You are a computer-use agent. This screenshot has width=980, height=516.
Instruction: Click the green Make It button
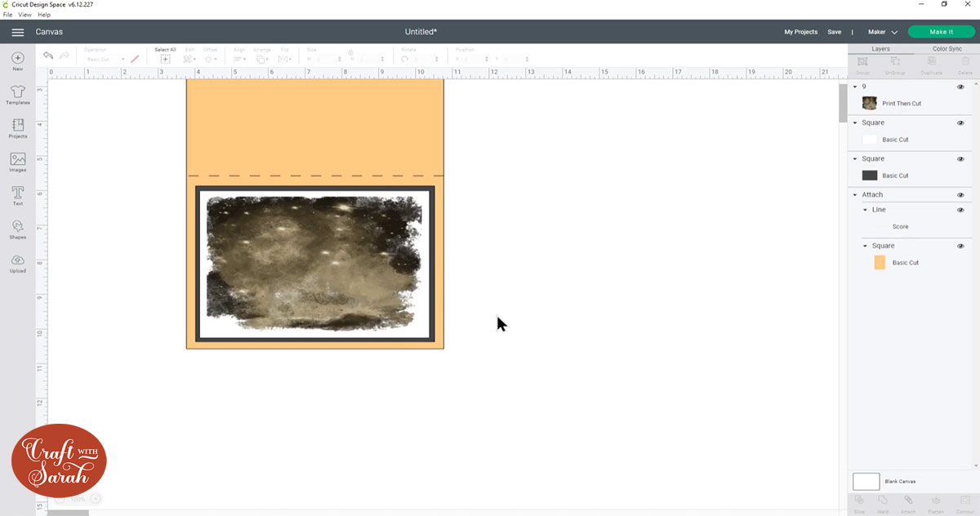click(941, 31)
